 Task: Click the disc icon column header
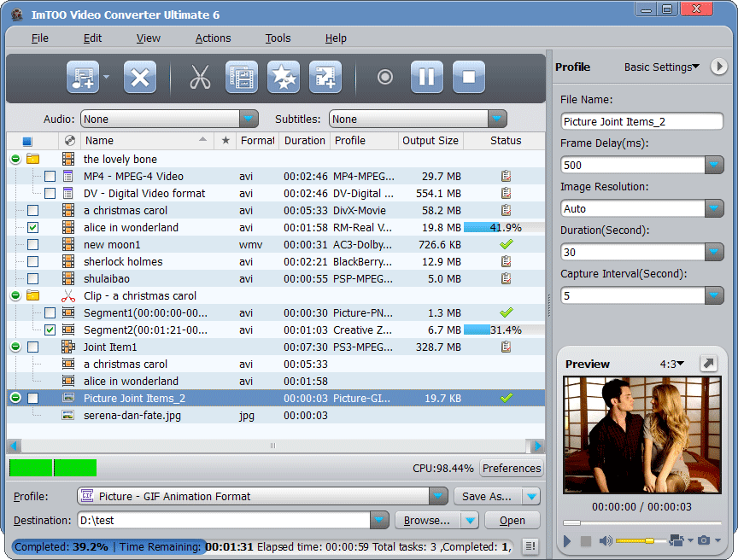pos(70,141)
